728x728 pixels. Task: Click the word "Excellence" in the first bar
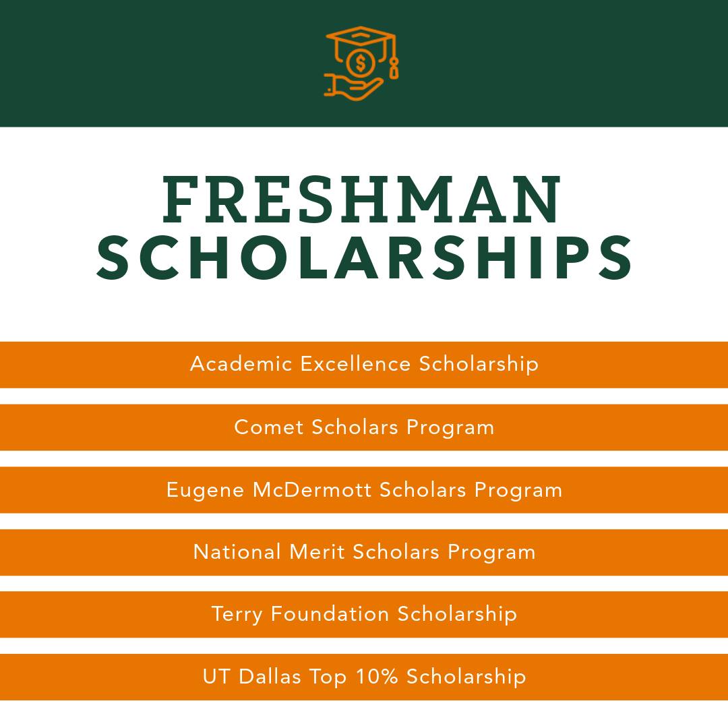(x=355, y=363)
